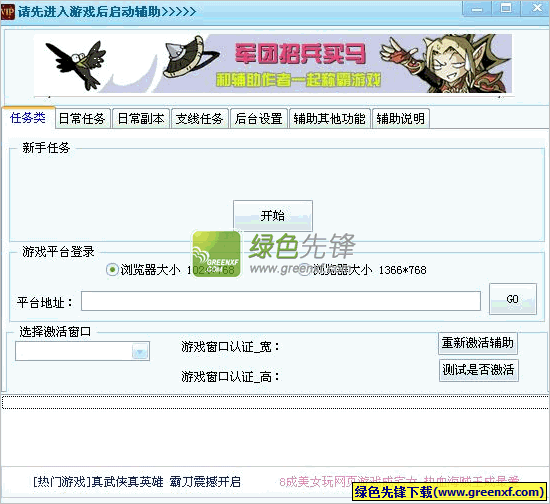The height and width of the screenshot is (504, 550).
Task: Click the 开始 button
Action: click(x=273, y=215)
